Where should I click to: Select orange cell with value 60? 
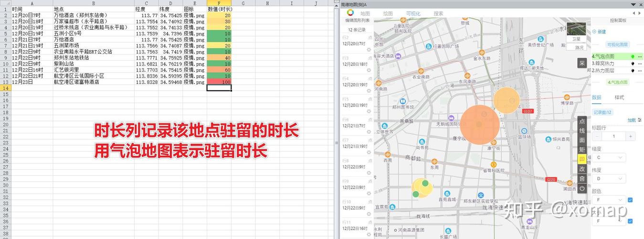(x=219, y=70)
